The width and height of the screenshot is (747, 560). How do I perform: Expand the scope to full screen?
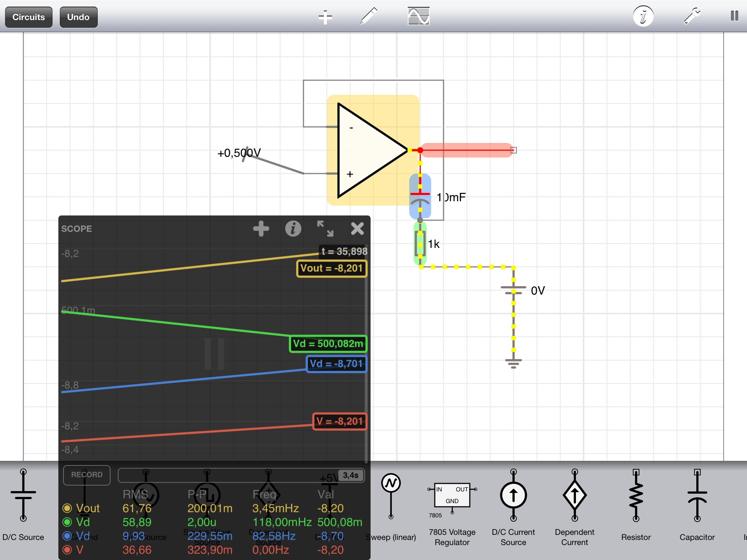(x=325, y=229)
